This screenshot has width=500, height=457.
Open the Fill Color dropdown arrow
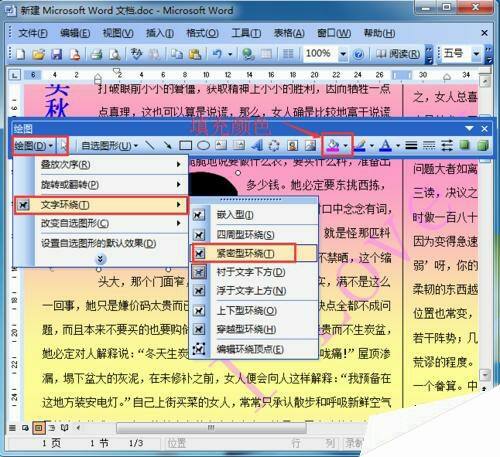346,145
